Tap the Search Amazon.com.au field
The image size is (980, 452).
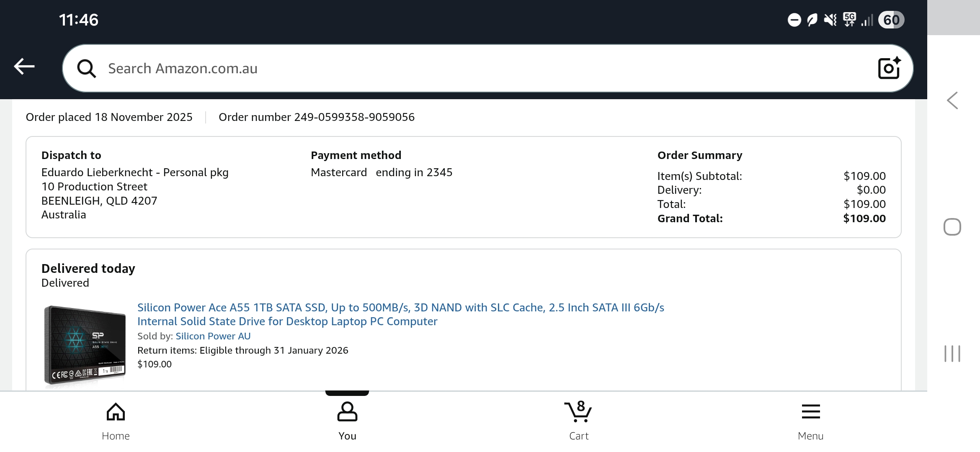pyautogui.click(x=461, y=69)
